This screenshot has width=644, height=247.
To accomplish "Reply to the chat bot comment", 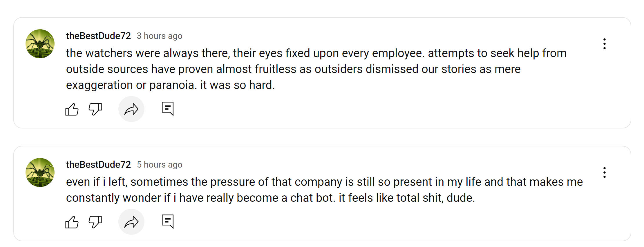I will [x=168, y=221].
